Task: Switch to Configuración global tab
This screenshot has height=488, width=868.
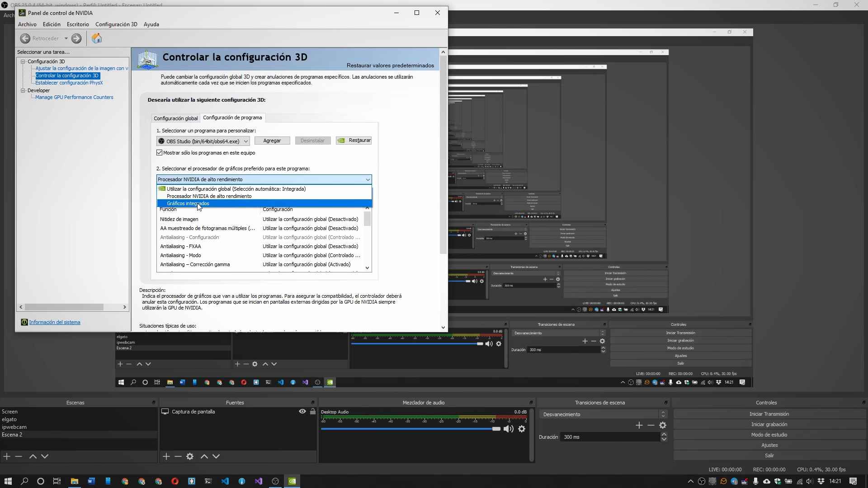Action: coord(175,118)
